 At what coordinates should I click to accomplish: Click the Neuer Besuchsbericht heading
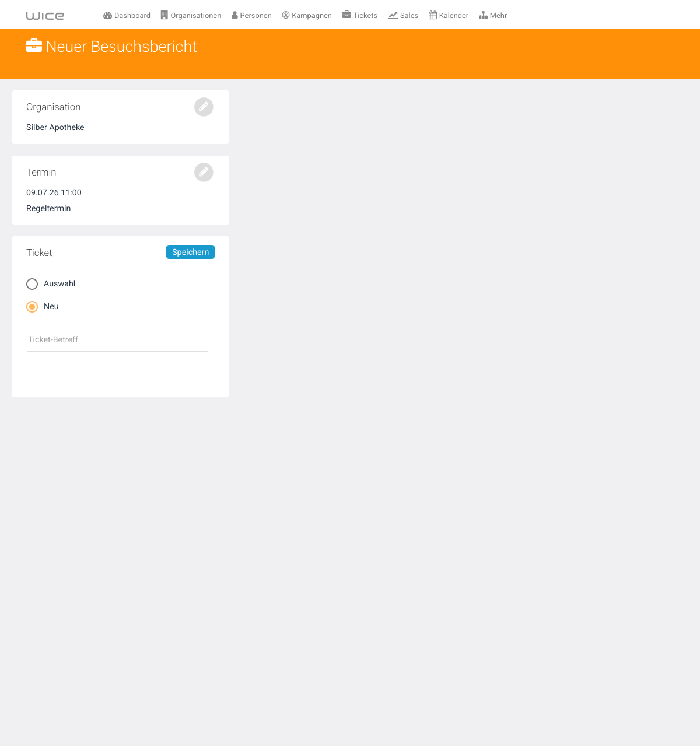121,47
